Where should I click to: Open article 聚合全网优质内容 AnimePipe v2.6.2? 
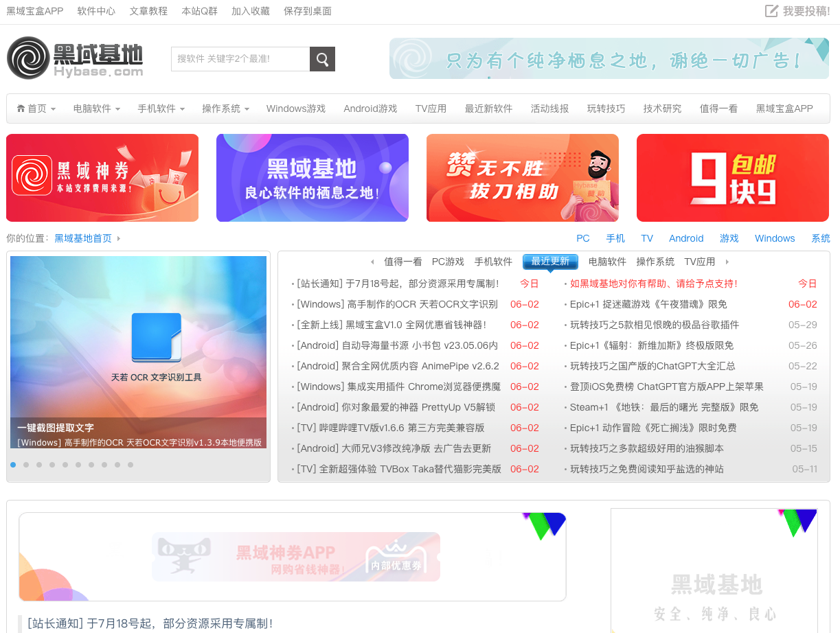(x=398, y=366)
